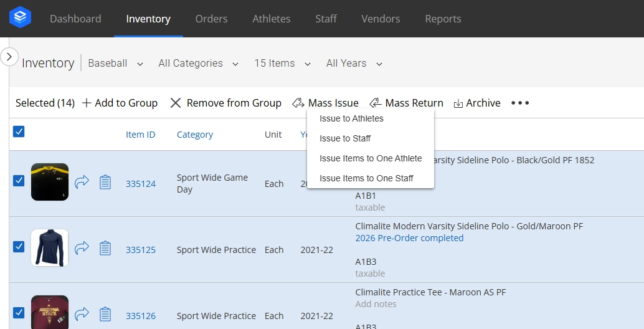Open the Staff tab
Image resolution: width=644 pixels, height=329 pixels.
tap(326, 19)
